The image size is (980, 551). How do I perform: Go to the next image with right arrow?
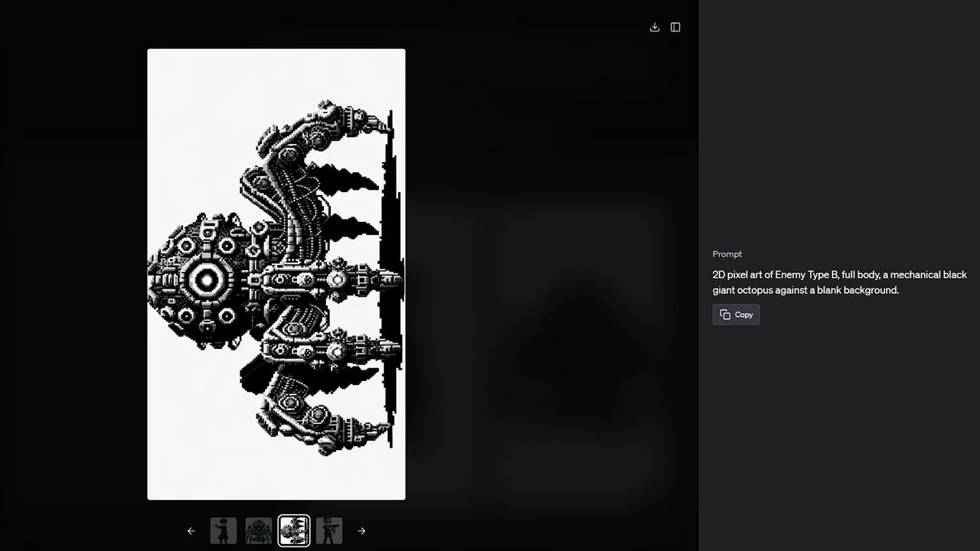point(361,531)
